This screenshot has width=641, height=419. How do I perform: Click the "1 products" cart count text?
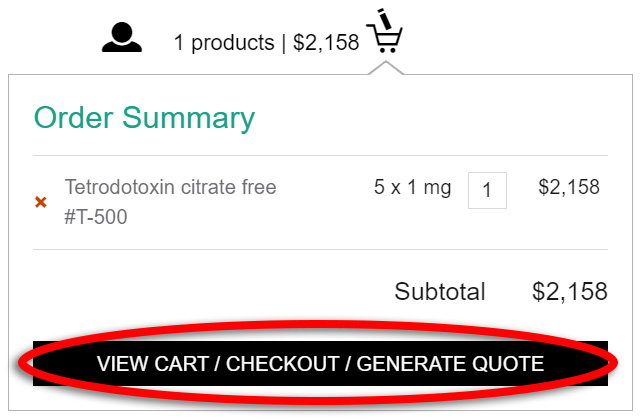(223, 43)
